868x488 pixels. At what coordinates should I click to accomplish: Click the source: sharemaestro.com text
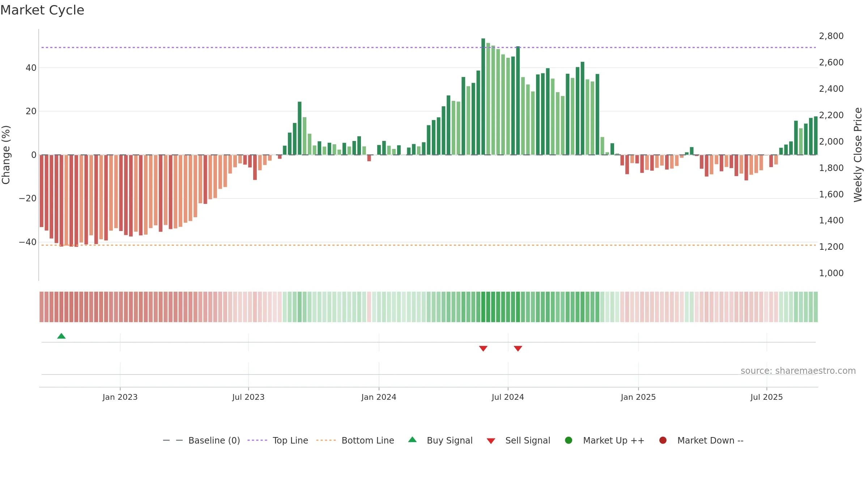click(798, 371)
